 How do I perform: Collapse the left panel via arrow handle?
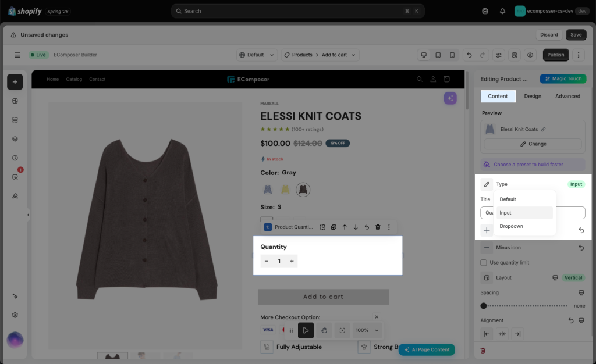[28, 215]
